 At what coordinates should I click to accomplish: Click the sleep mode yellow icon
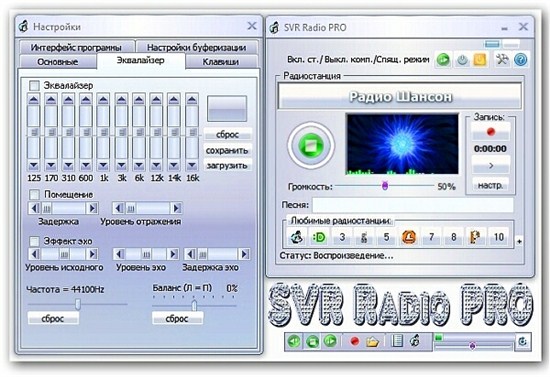[x=480, y=60]
